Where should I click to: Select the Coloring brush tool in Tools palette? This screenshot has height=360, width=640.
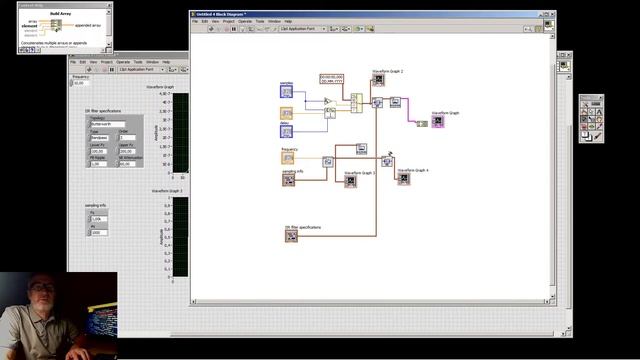[598, 136]
